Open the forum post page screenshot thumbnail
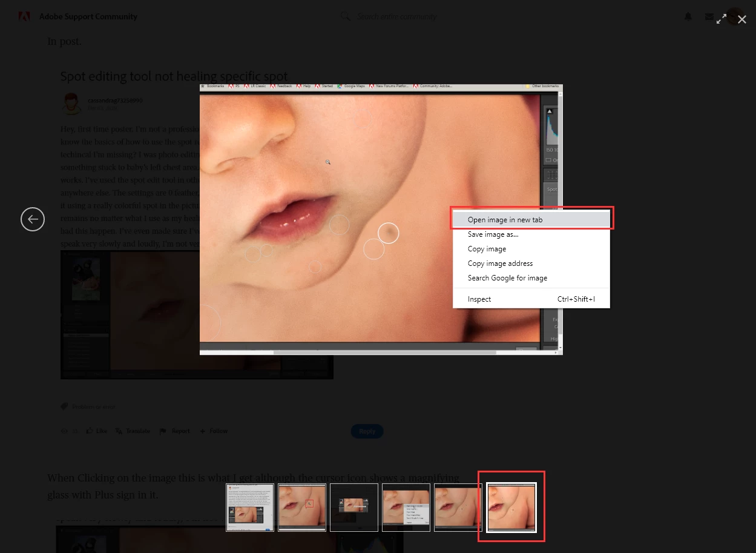This screenshot has width=756, height=553. pos(250,508)
